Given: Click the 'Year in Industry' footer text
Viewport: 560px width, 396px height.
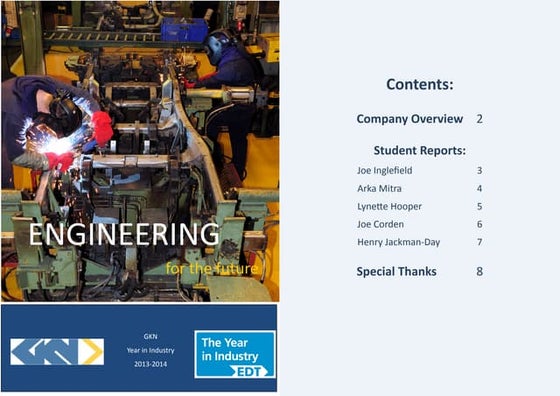Looking at the screenshot, I should (x=150, y=350).
